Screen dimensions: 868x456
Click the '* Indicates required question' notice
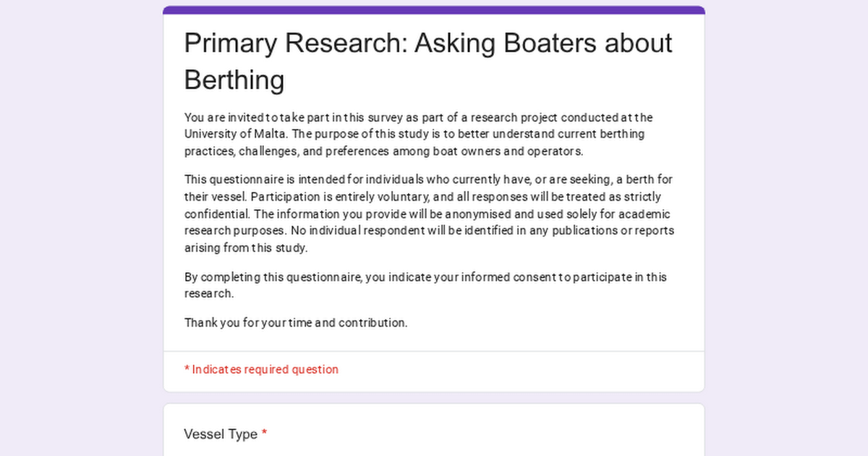(261, 369)
